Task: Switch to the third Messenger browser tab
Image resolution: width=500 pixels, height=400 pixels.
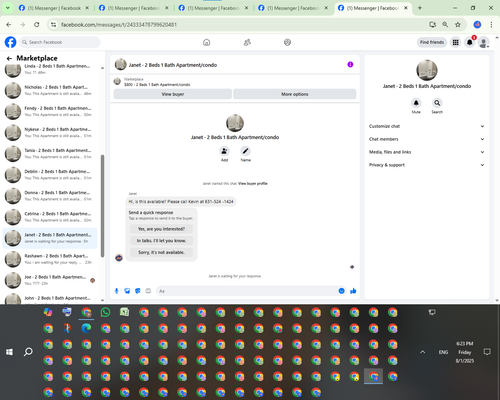Action: [x=213, y=8]
